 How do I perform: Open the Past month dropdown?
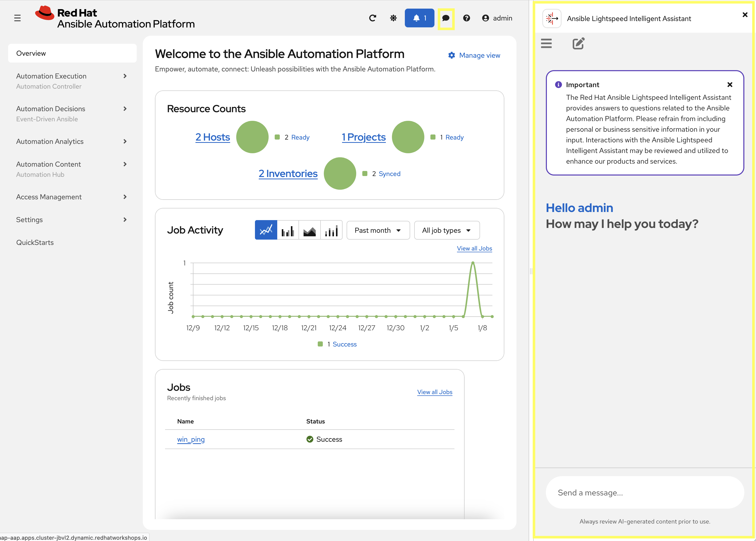[x=378, y=230]
